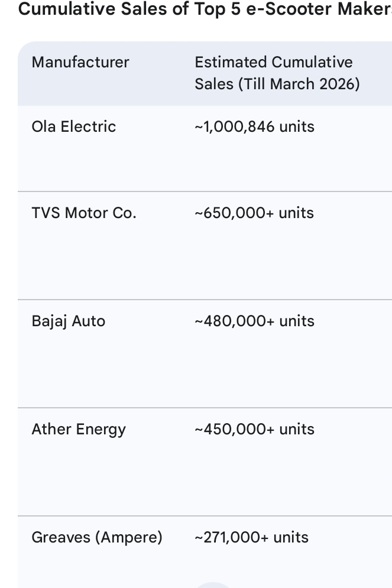The image size is (392, 588).
Task: Click the partial round button at the bottom
Action: (x=213, y=584)
